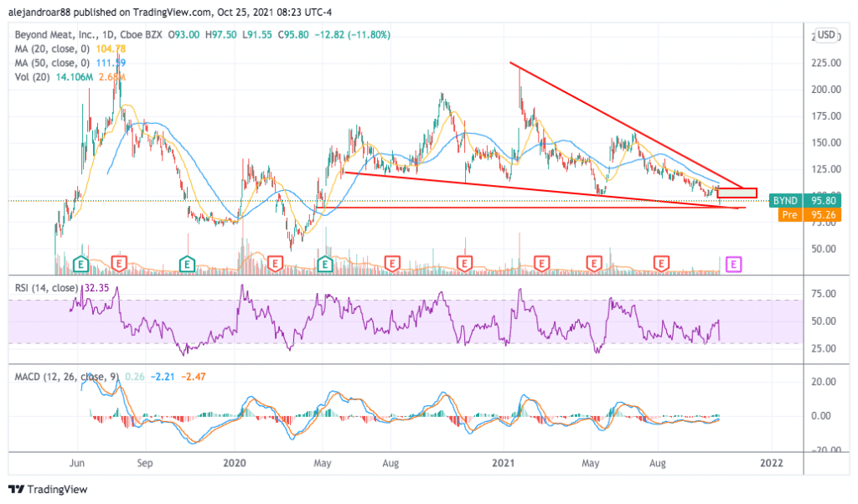This screenshot has height=504, width=858.
Task: Click the purple upcoming earnings E marker
Action: (733, 265)
